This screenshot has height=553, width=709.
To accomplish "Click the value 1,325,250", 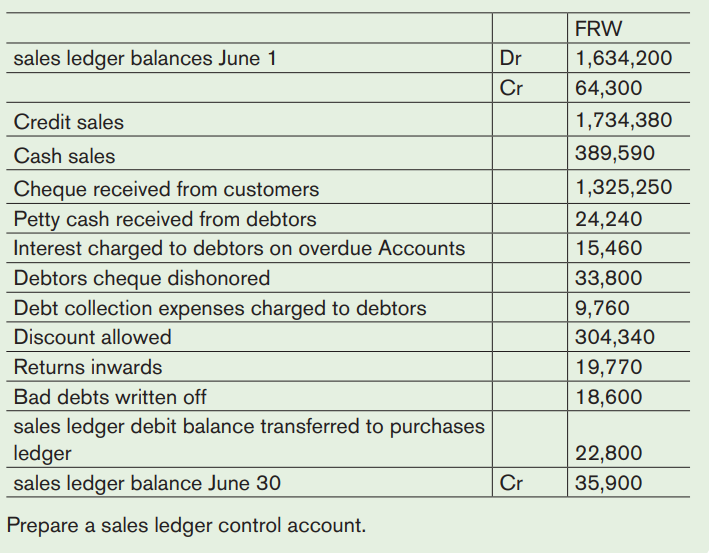I will click(x=624, y=187).
